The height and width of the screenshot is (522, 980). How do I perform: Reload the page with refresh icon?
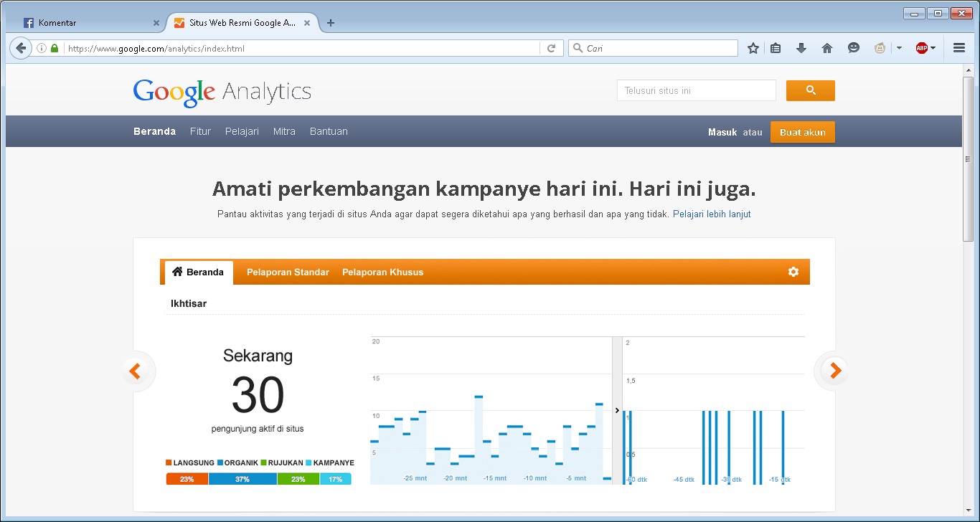point(551,48)
